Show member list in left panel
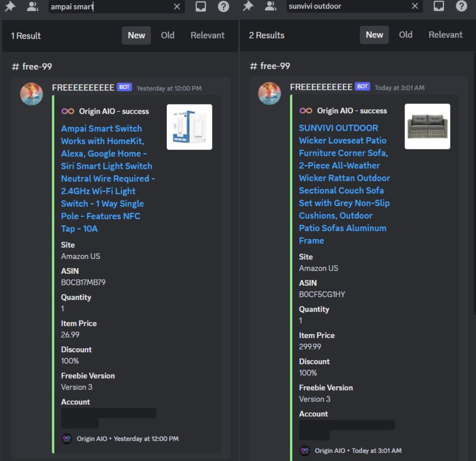The image size is (476, 461). [x=32, y=6]
